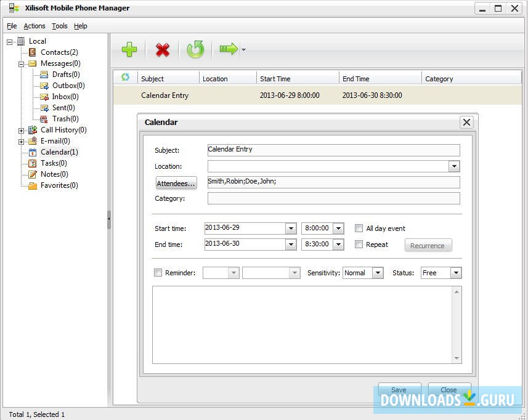The height and width of the screenshot is (420, 528).
Task: Click the green Refresh arrow icon
Action: (195, 50)
